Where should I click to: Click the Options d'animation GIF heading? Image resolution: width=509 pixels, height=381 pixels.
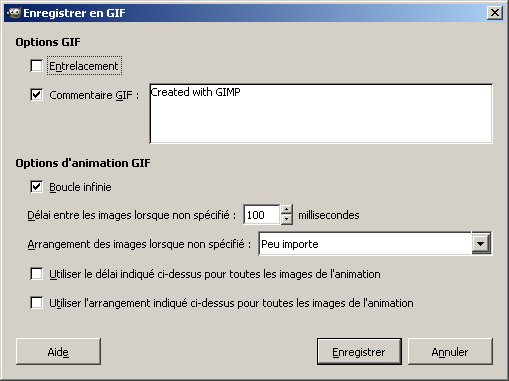point(83,163)
